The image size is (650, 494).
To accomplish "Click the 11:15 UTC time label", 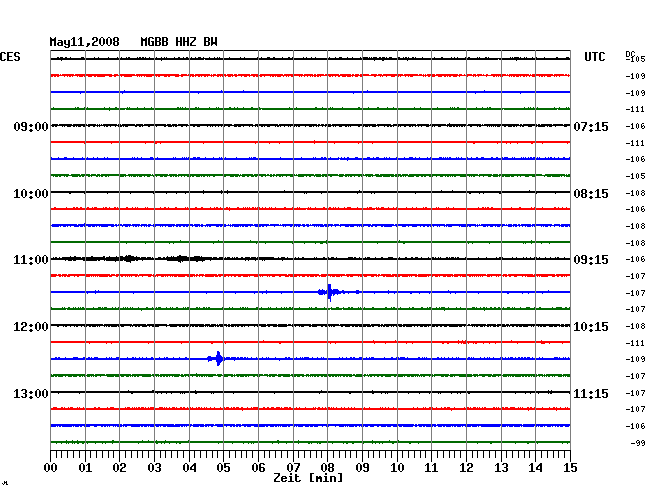I will coord(591,393).
